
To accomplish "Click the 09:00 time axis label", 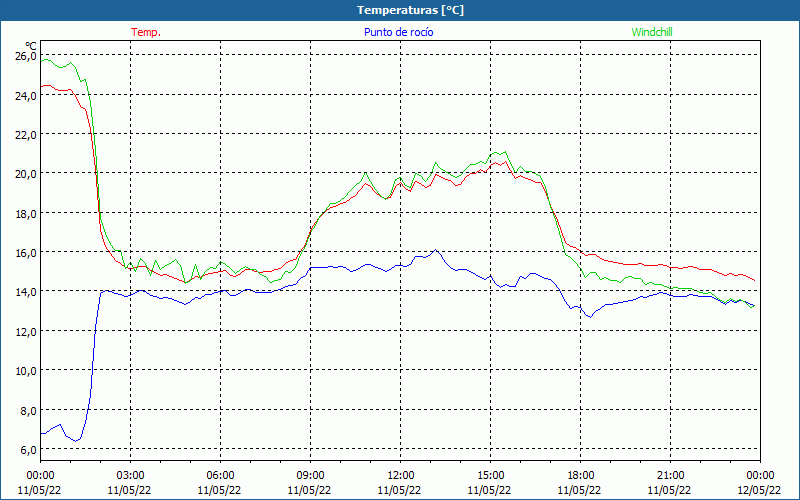I will pyautogui.click(x=310, y=476).
